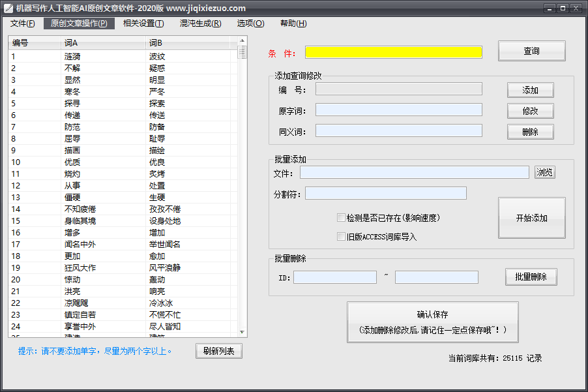Start batch import with 开始添加
588x392 pixels.
point(531,218)
